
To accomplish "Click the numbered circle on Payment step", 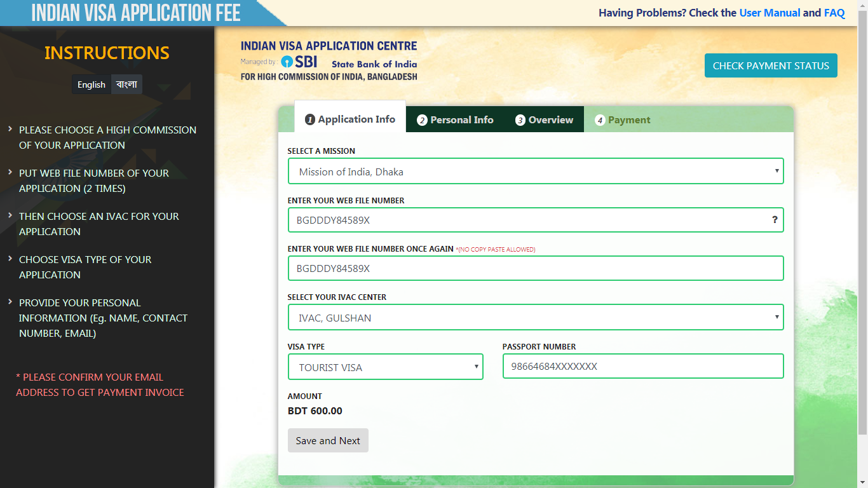I will (x=600, y=119).
